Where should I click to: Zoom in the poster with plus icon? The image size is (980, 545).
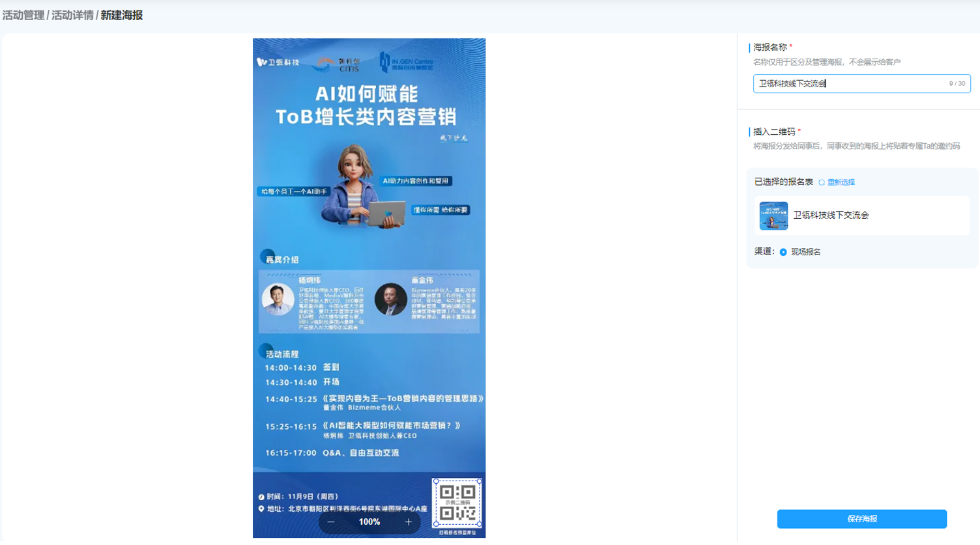(x=409, y=522)
